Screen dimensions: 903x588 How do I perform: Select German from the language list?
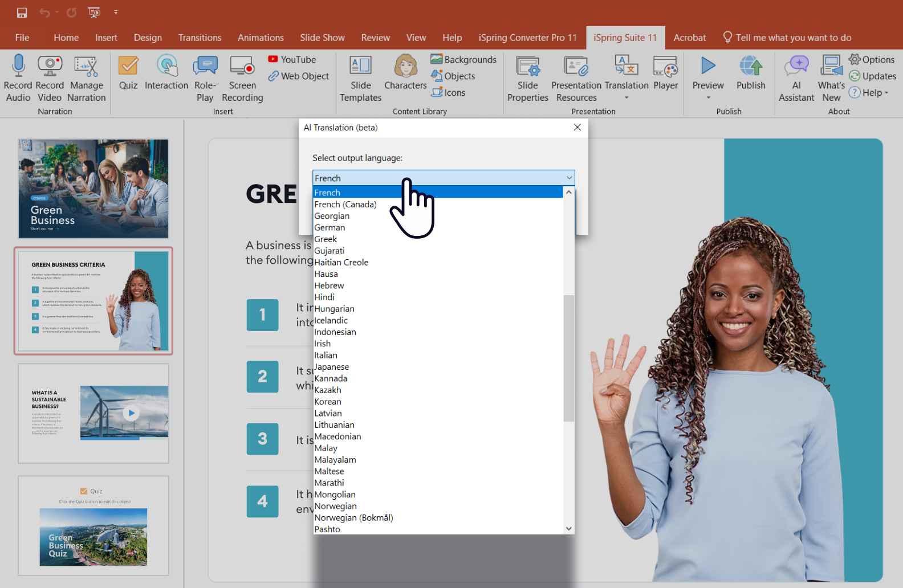[330, 227]
